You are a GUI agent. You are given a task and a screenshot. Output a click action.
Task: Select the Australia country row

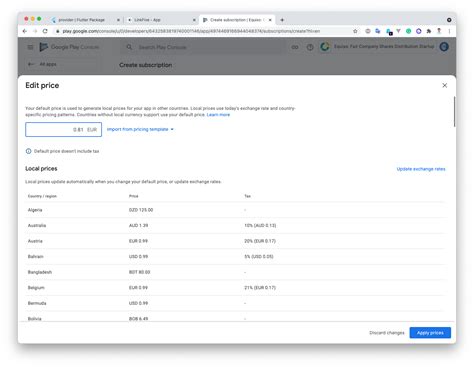[x=235, y=226]
